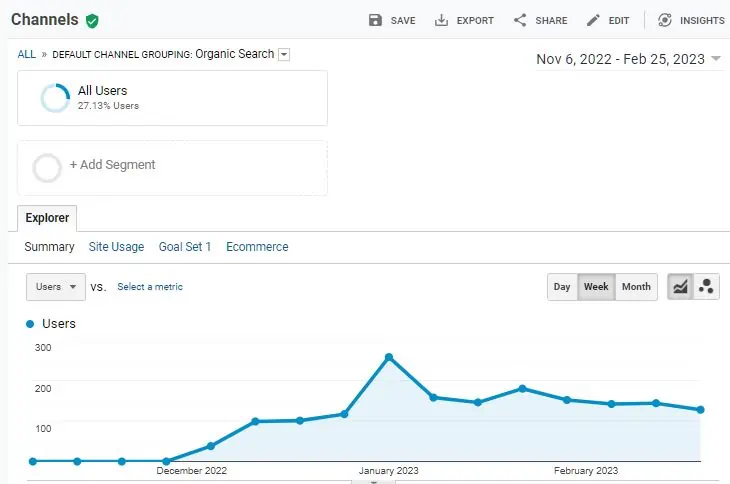
Task: Click the Users legend dot
Action: coord(30,324)
